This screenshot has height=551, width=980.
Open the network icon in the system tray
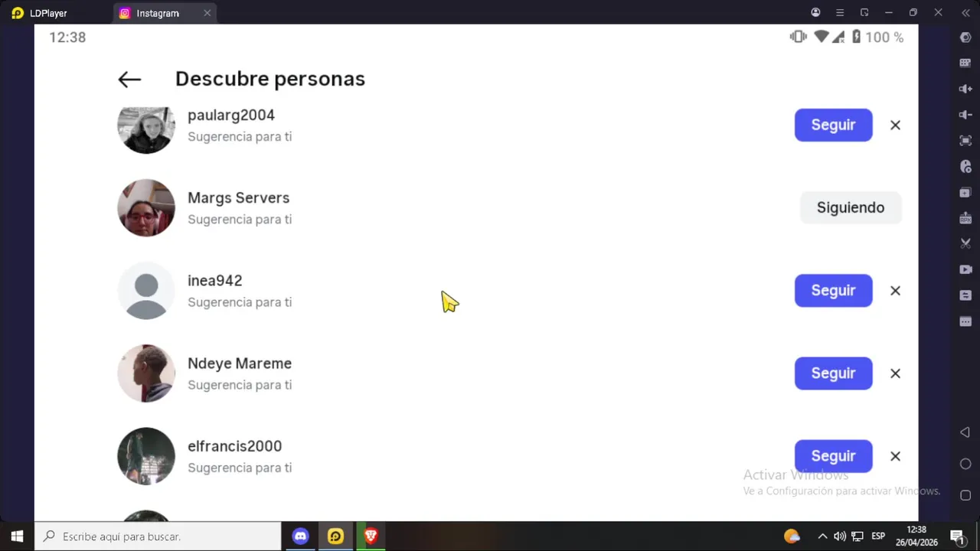coord(857,536)
